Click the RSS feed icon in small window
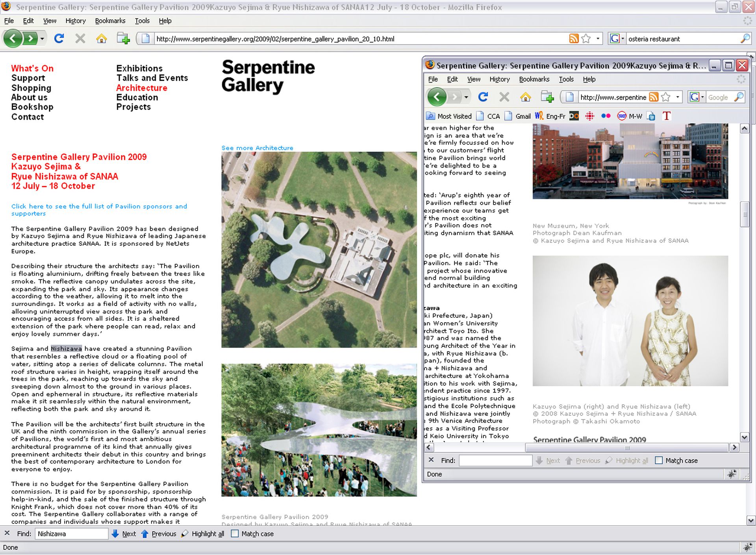The image size is (756, 555). tap(654, 97)
